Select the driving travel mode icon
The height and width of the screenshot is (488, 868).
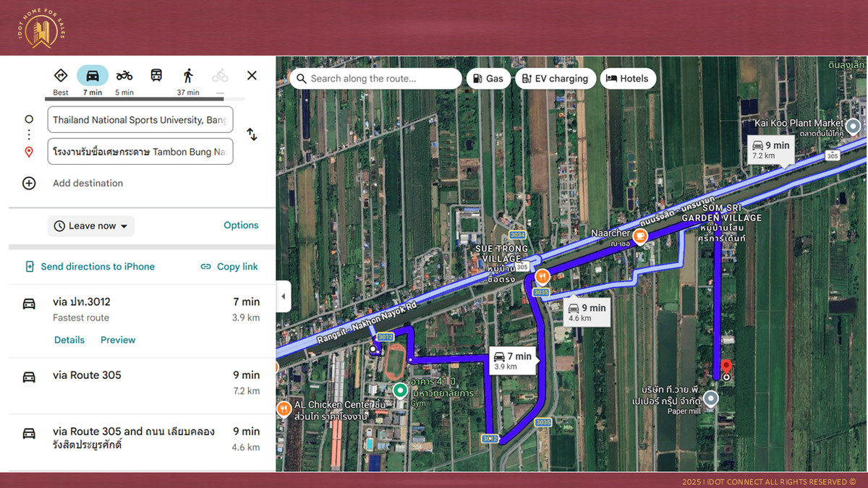point(93,76)
